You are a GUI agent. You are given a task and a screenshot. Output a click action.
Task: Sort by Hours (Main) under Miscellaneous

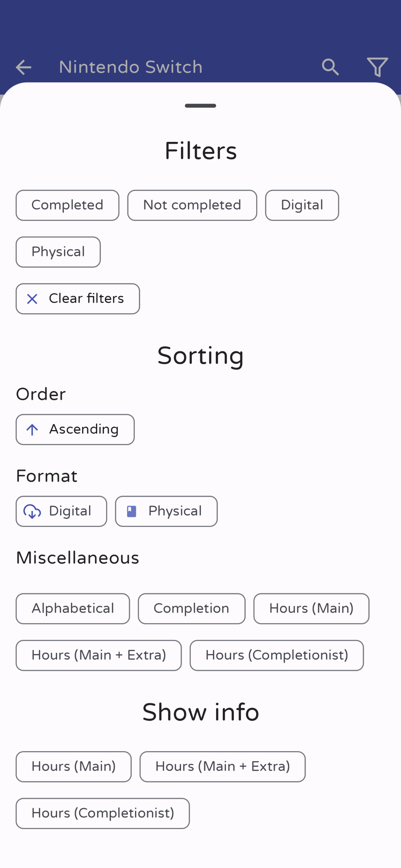(x=311, y=609)
